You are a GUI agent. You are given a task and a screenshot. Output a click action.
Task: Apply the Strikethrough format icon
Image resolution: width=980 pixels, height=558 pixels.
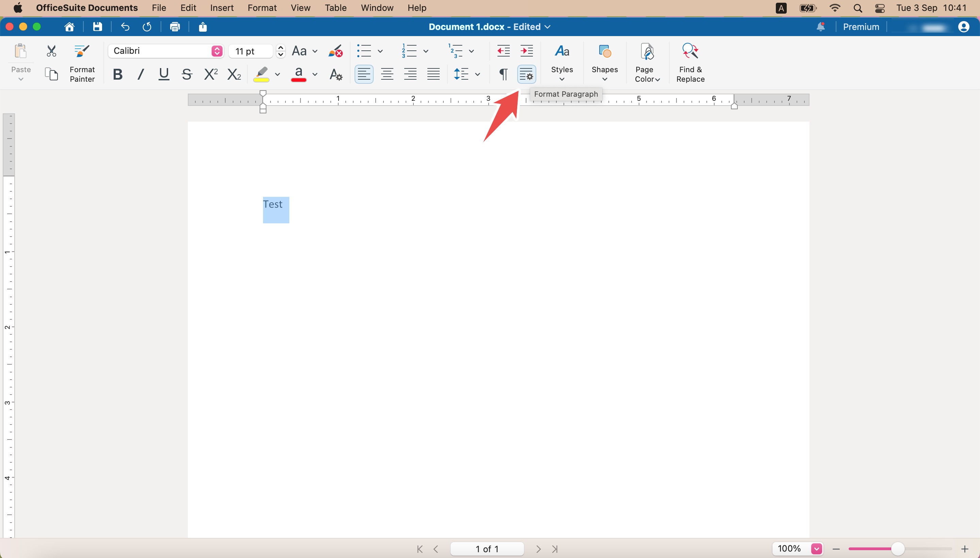(187, 74)
